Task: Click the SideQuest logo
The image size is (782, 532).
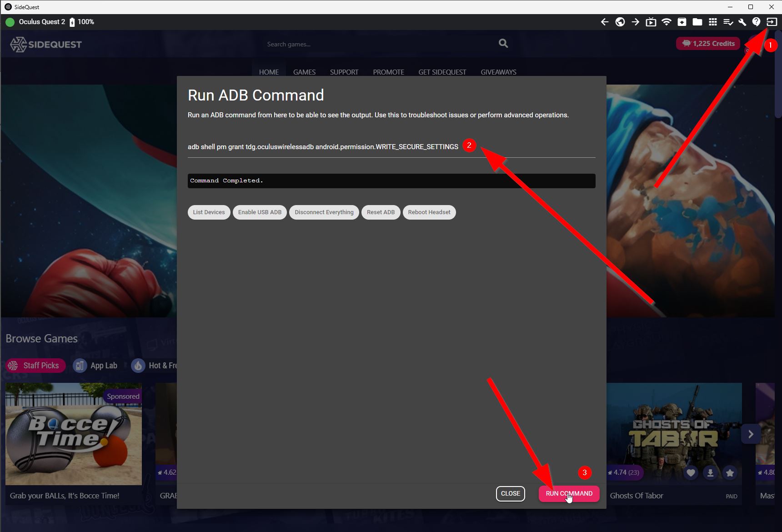Action: pyautogui.click(x=46, y=44)
